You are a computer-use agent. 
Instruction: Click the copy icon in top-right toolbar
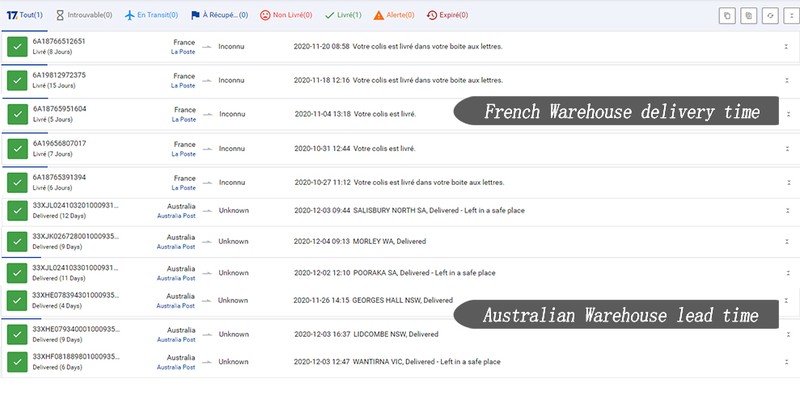pyautogui.click(x=728, y=15)
